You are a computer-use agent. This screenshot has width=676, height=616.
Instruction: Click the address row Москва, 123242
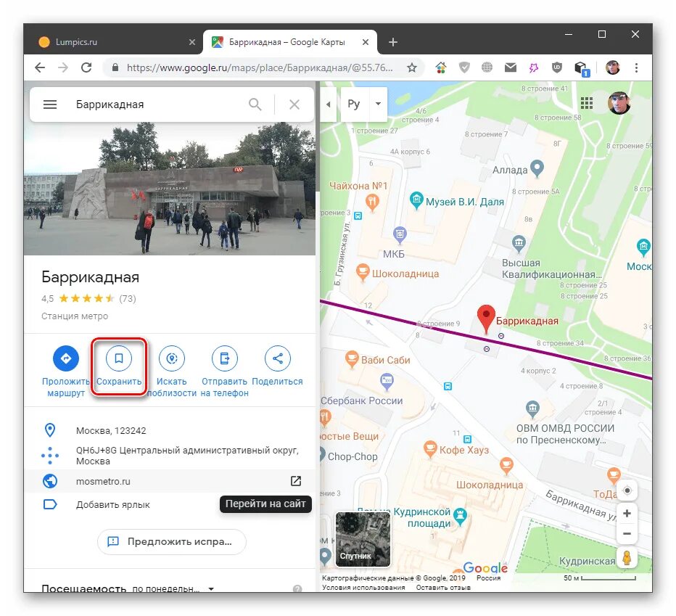[170, 430]
